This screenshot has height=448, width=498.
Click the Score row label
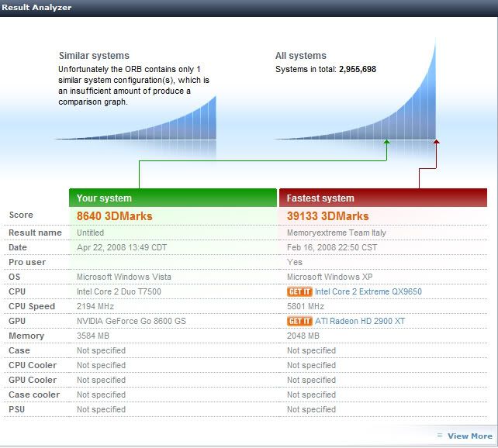(21, 215)
